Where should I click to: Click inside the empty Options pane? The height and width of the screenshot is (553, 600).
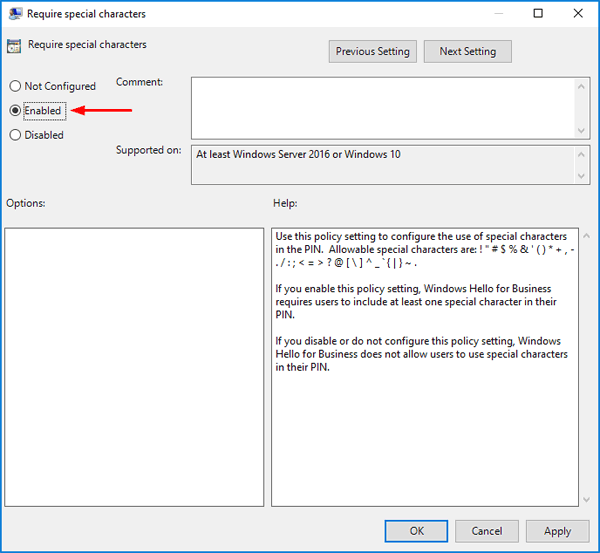134,366
